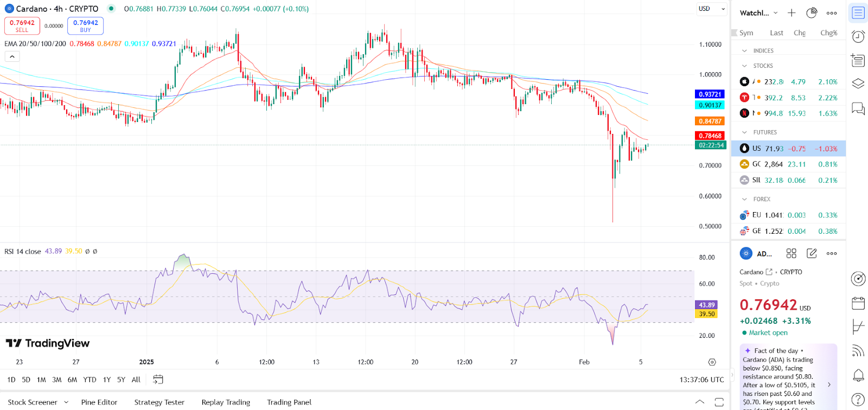Screen dimensions: 868x410
Task: Select the 5D time range
Action: 26,380
